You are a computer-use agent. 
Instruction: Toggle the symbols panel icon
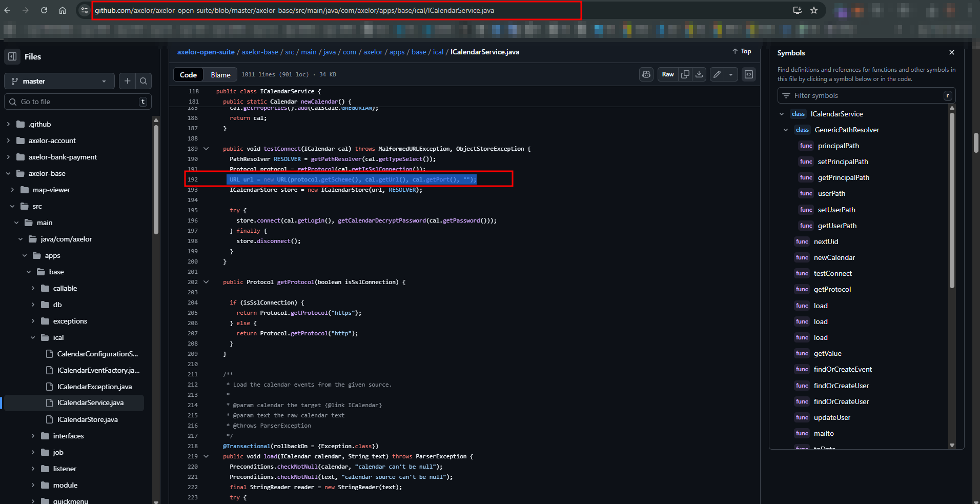tap(749, 74)
